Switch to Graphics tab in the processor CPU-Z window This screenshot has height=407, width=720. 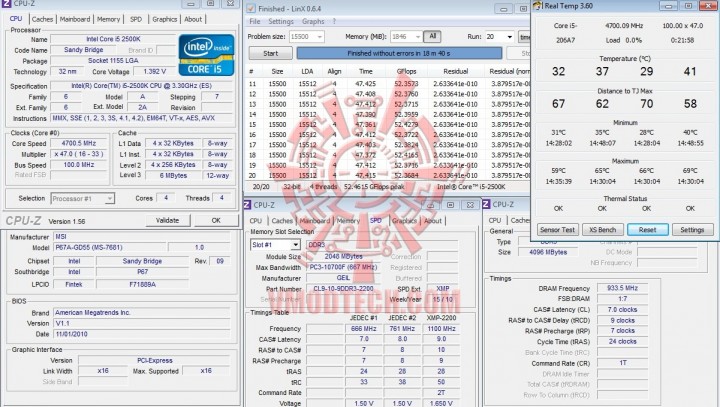coord(164,19)
